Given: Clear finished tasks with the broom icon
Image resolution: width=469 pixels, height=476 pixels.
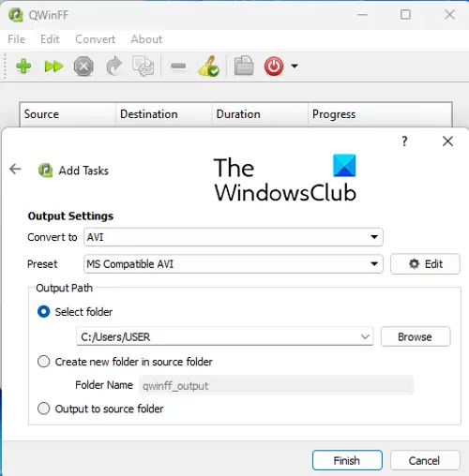Looking at the screenshot, I should pos(208,66).
